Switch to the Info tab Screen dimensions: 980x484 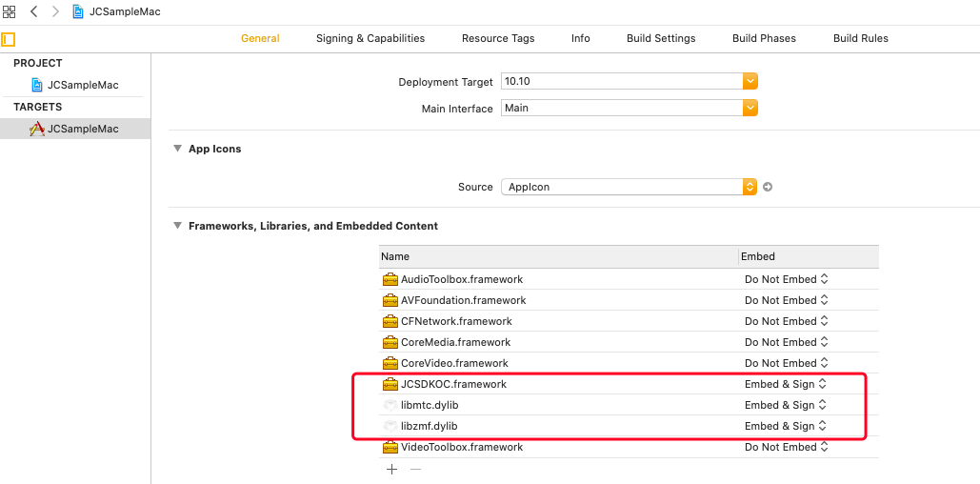click(x=581, y=38)
